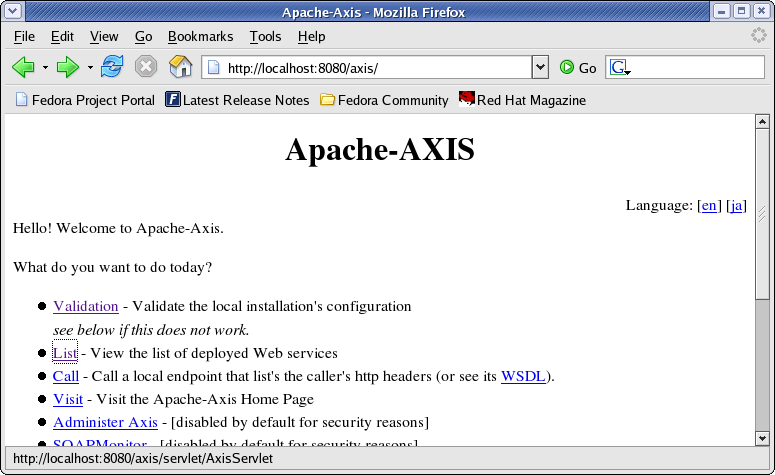Click the throbber activity indicator
Viewport: 775px width, 475px height.
tap(758, 36)
